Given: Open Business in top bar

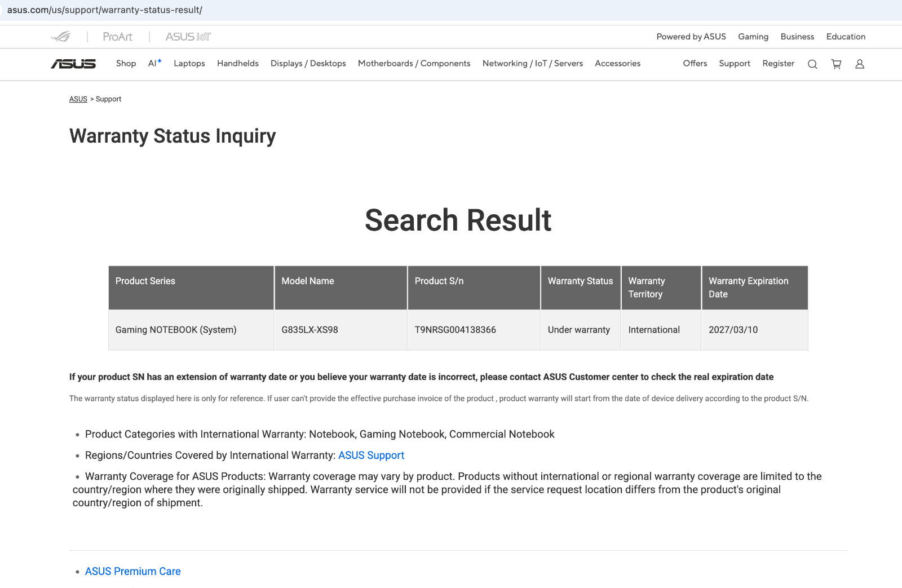Looking at the screenshot, I should click(797, 37).
